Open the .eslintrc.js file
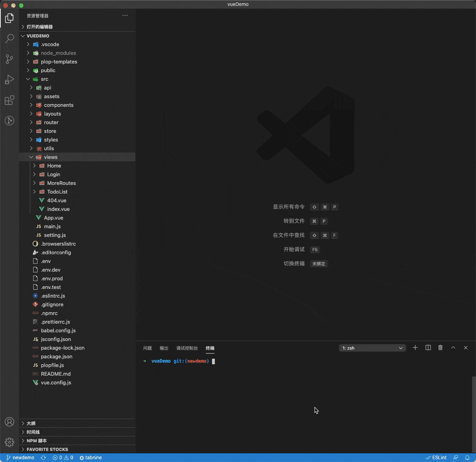The height and width of the screenshot is (462, 476). pyautogui.click(x=77, y=296)
